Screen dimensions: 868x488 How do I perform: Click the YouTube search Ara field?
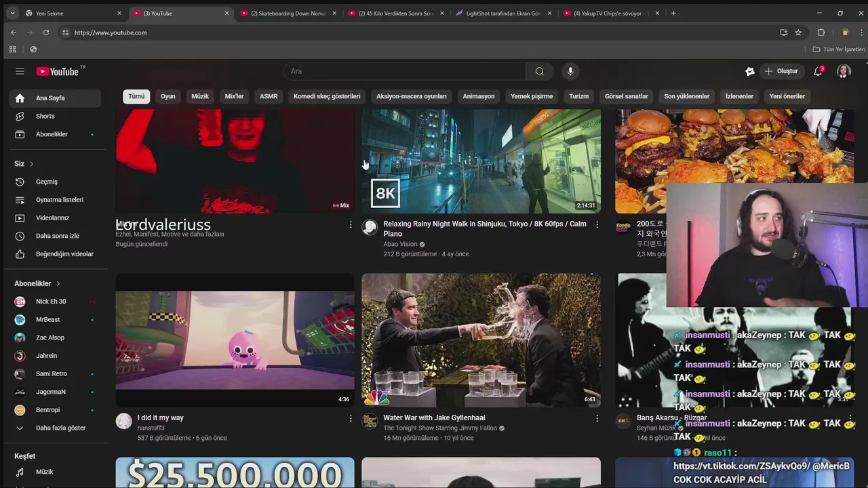pos(404,71)
